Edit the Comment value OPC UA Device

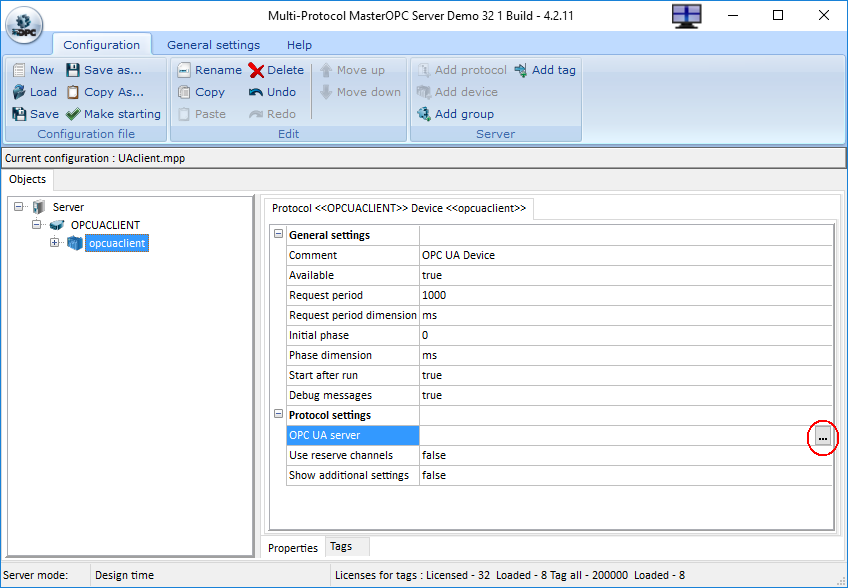coord(626,255)
